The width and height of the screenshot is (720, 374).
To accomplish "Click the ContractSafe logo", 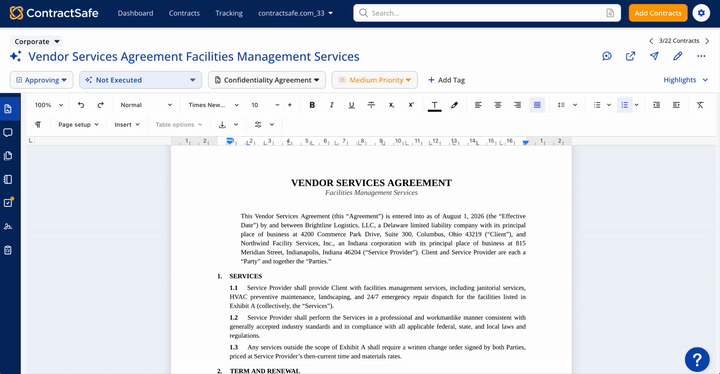I will point(54,13).
